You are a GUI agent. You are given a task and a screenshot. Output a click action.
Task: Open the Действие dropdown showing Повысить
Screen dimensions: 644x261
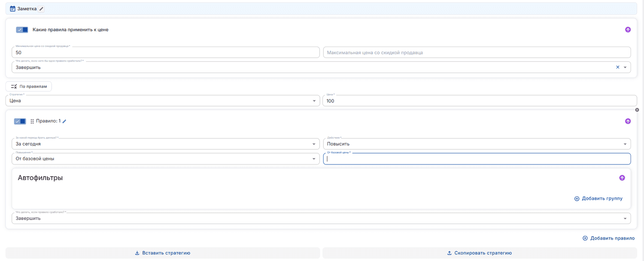(x=477, y=144)
